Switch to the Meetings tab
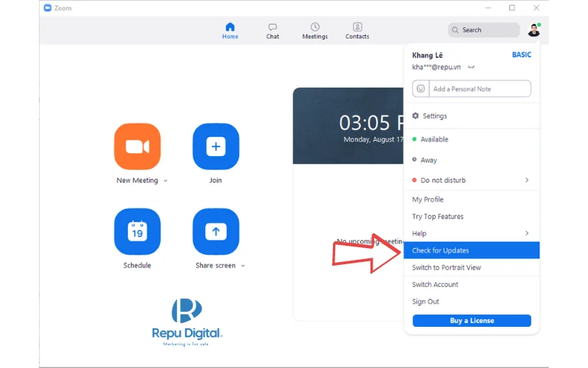The image size is (588, 368). (315, 31)
